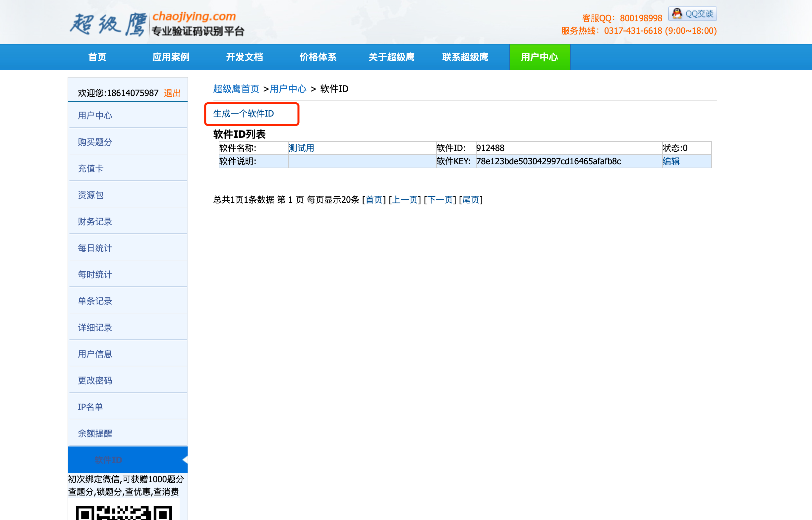Jump to 尾页 in pagination
This screenshot has height=520, width=812.
point(471,200)
